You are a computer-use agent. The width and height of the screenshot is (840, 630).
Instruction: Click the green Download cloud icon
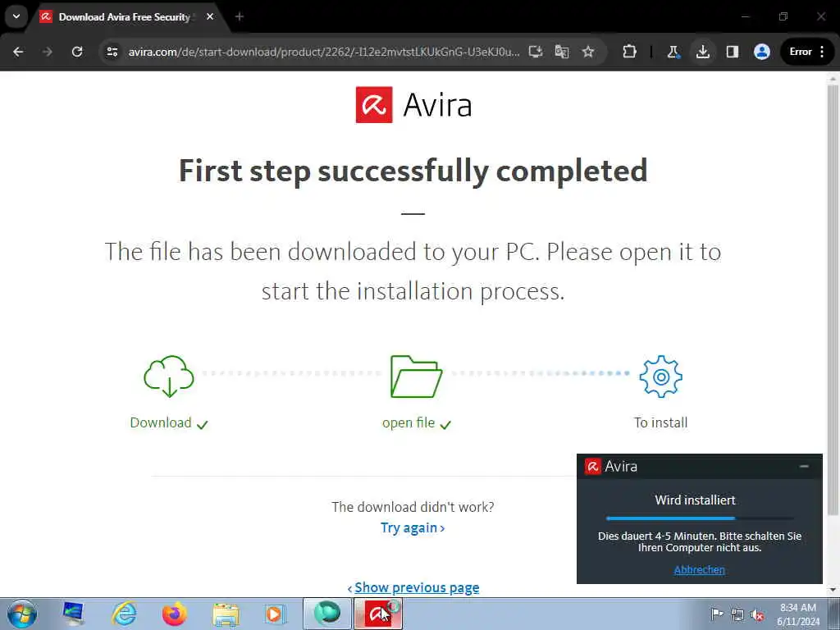pos(169,377)
